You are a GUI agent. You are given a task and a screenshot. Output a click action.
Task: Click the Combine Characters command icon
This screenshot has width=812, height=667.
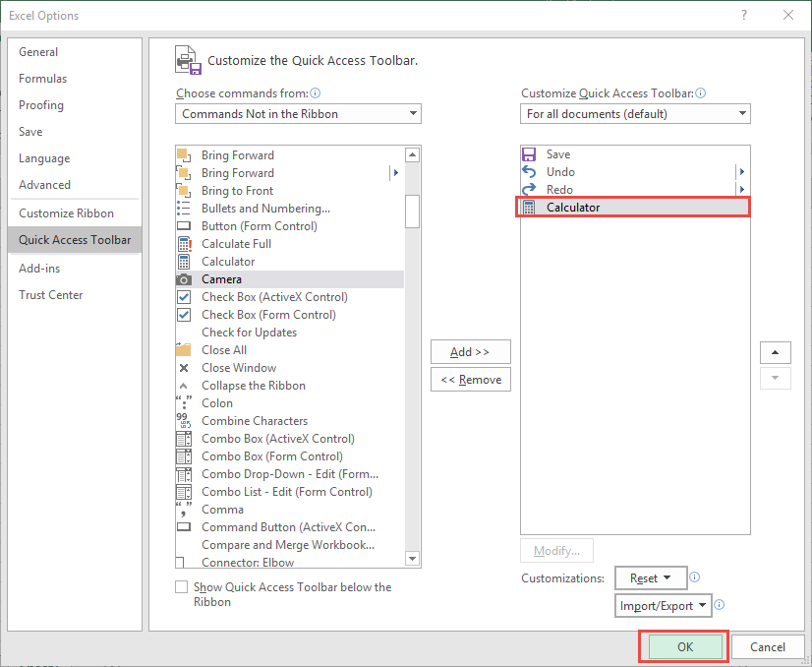pyautogui.click(x=184, y=420)
